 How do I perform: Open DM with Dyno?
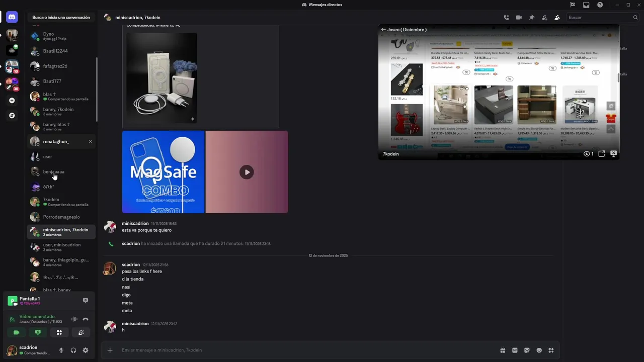click(x=61, y=36)
